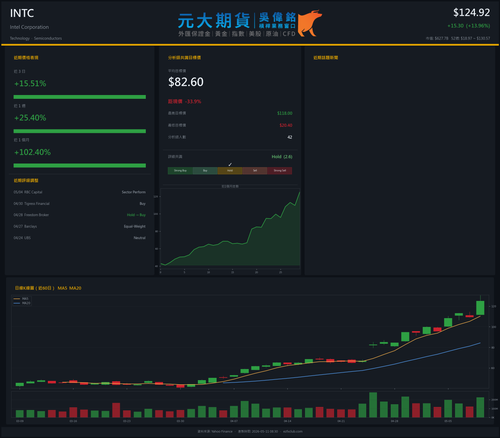The image size is (500, 438).
Task: Click the INTC ticker symbol
Action: [22, 13]
